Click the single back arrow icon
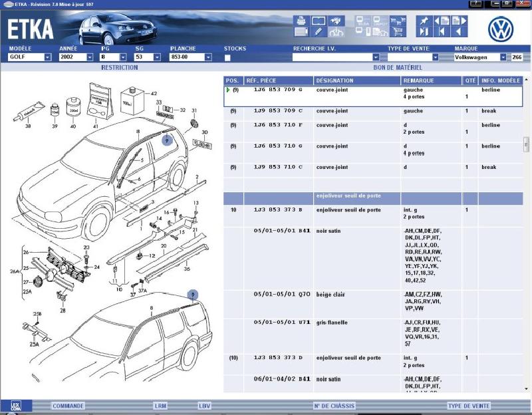This screenshot has height=415, width=532. (460, 32)
